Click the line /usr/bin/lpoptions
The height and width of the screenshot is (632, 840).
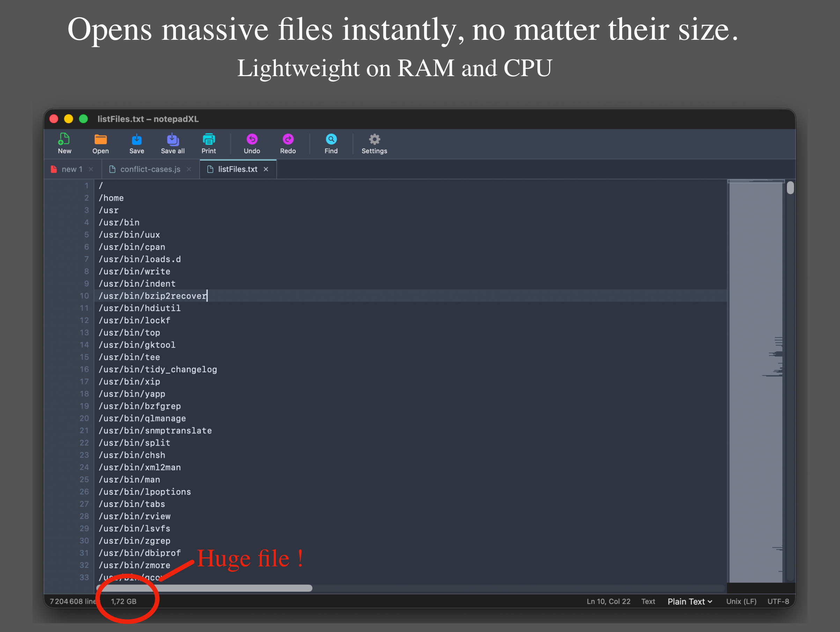point(145,492)
